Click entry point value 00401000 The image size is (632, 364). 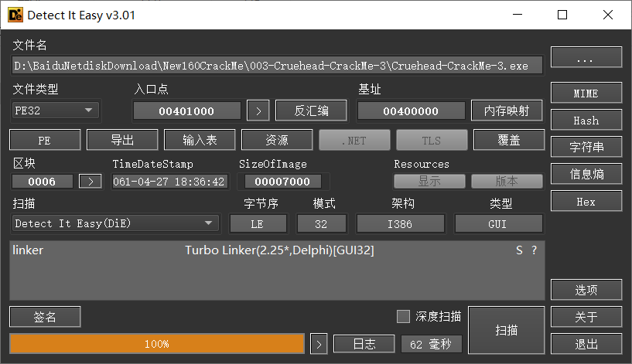point(186,111)
